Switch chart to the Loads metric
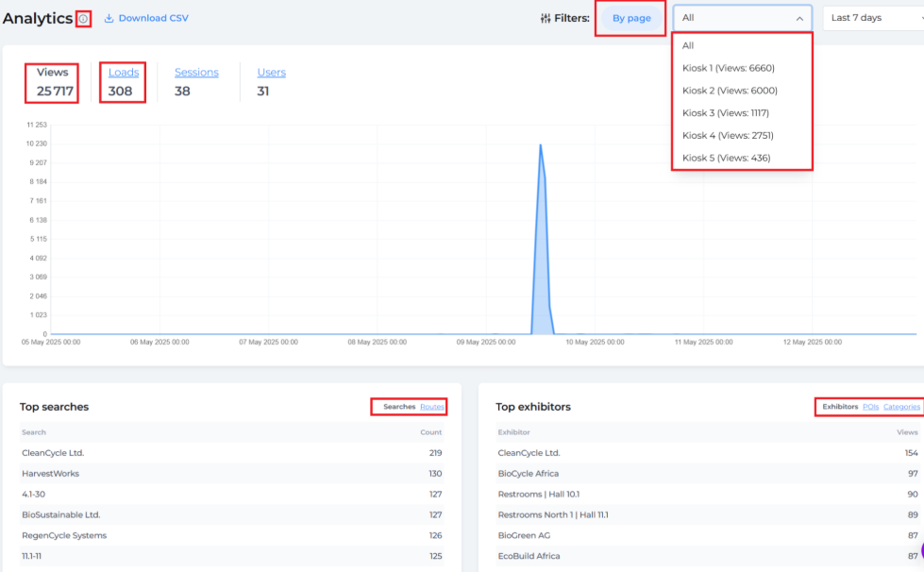The height and width of the screenshot is (572, 924). (x=124, y=73)
